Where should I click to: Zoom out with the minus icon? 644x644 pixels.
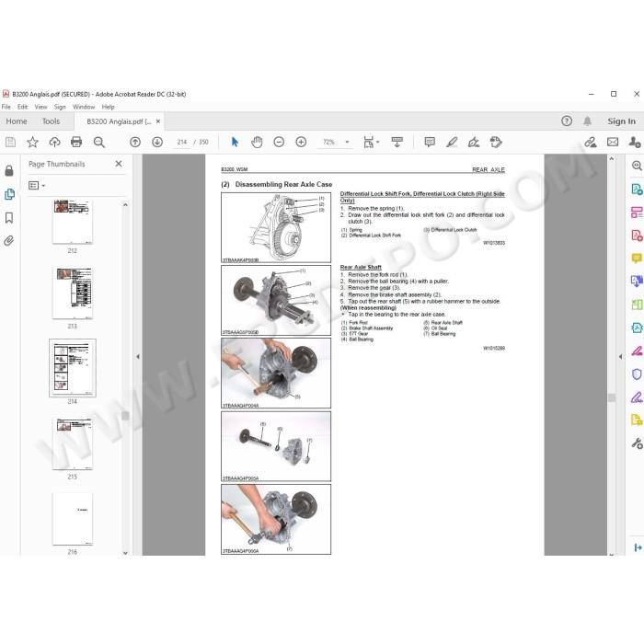point(279,142)
